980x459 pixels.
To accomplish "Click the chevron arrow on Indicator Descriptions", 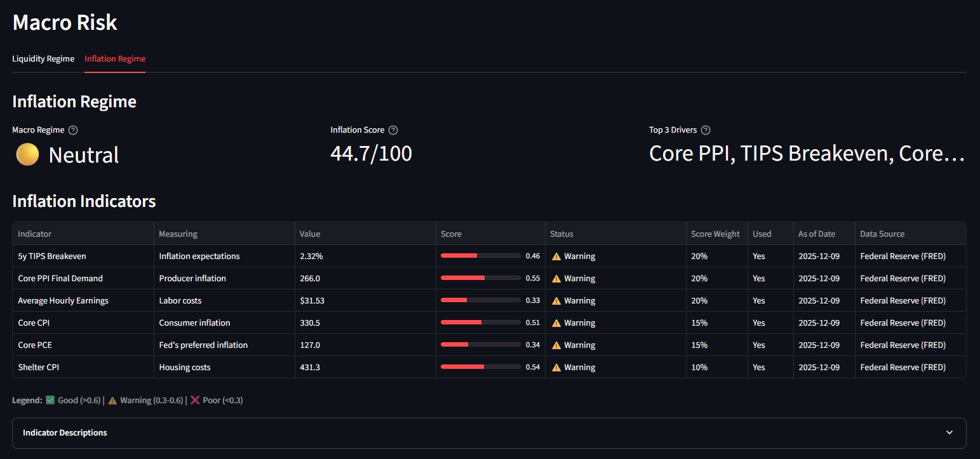I will 949,433.
